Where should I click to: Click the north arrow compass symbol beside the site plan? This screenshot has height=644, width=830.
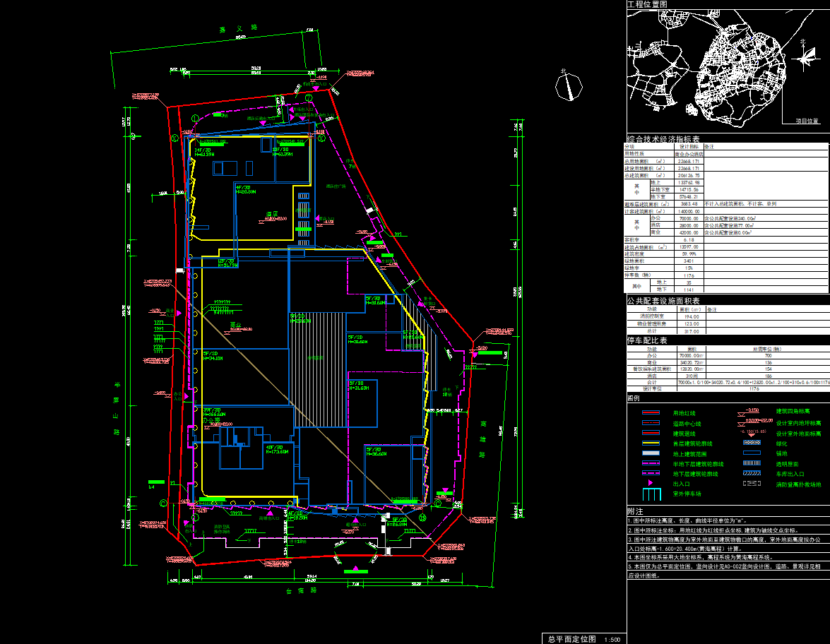pyautogui.click(x=568, y=87)
